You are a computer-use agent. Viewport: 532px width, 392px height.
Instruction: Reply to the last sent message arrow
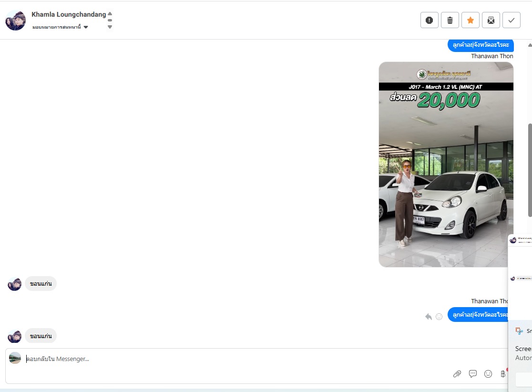[x=429, y=317]
